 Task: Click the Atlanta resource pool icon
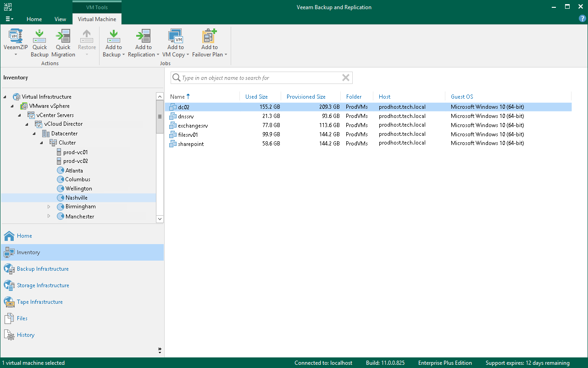click(60, 170)
